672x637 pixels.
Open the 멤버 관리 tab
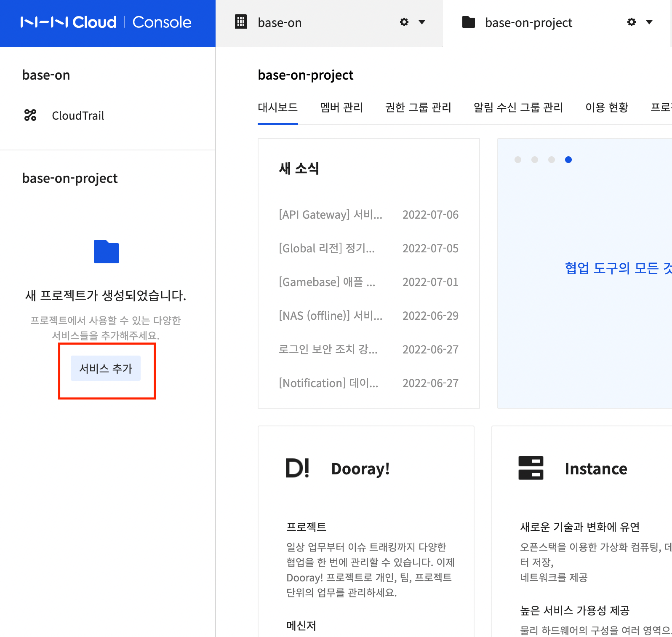point(341,107)
